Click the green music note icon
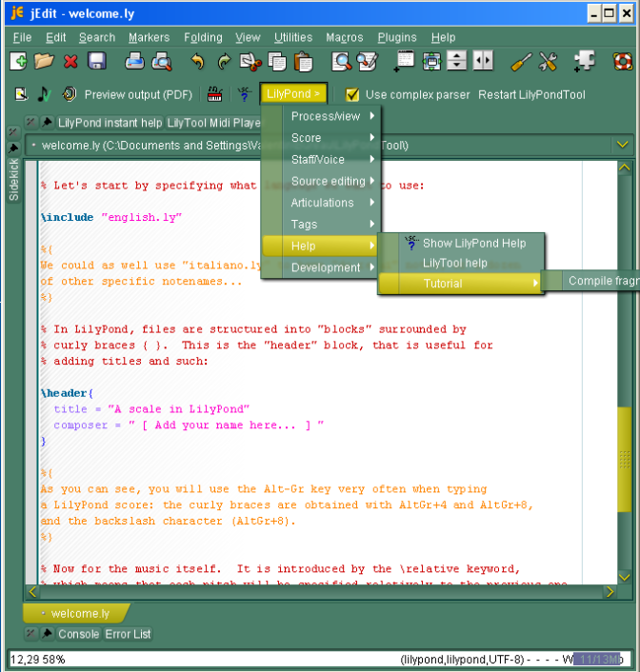The image size is (640, 672). pyautogui.click(x=43, y=94)
